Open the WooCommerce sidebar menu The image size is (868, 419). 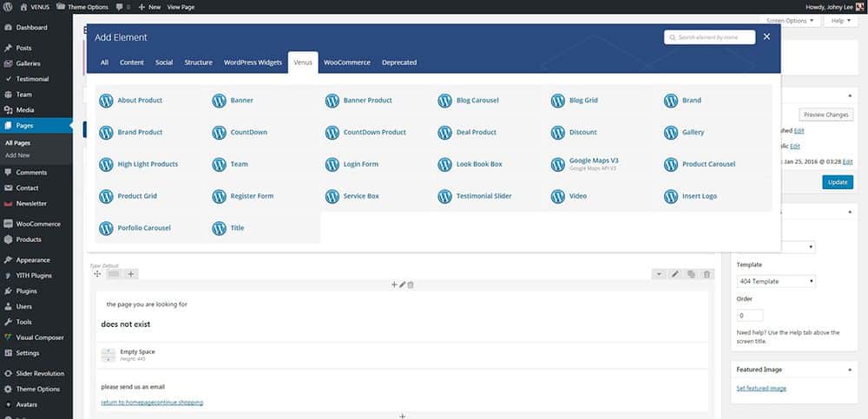point(36,224)
